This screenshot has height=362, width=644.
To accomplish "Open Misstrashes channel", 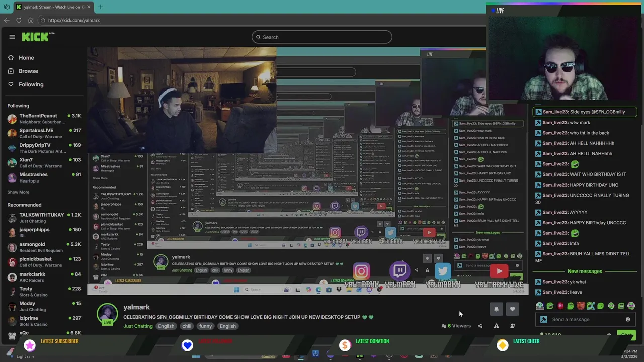I will 44,177.
